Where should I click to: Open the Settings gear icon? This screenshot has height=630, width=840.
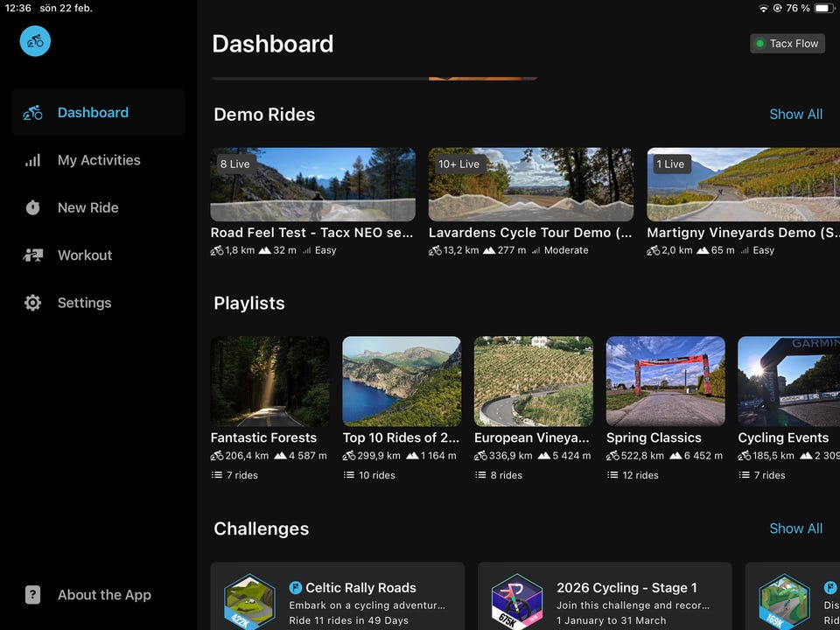(33, 303)
